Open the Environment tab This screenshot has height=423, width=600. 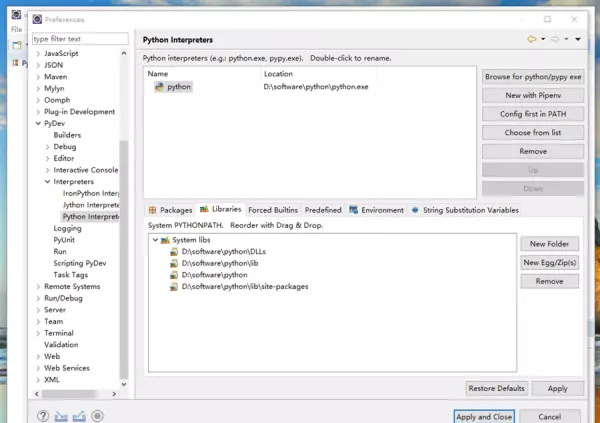[x=377, y=210]
